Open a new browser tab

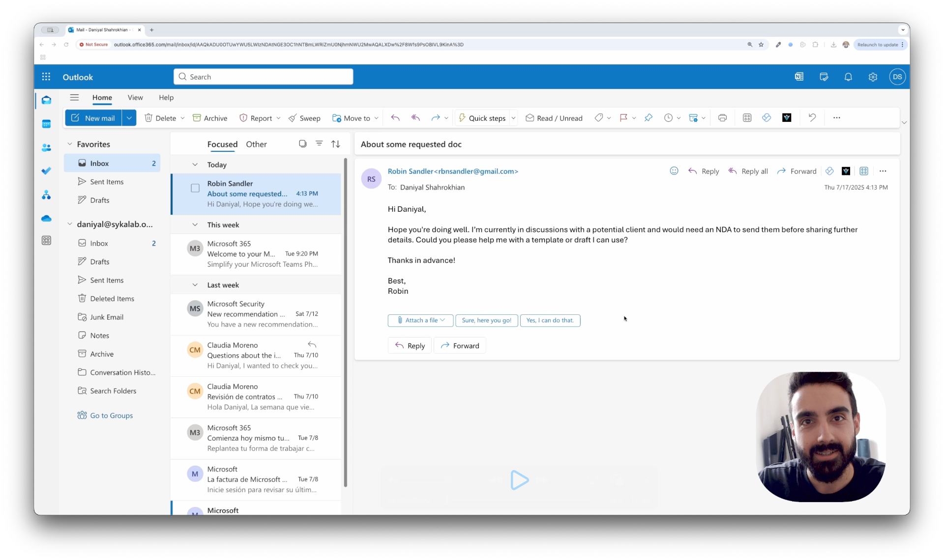coord(151,29)
